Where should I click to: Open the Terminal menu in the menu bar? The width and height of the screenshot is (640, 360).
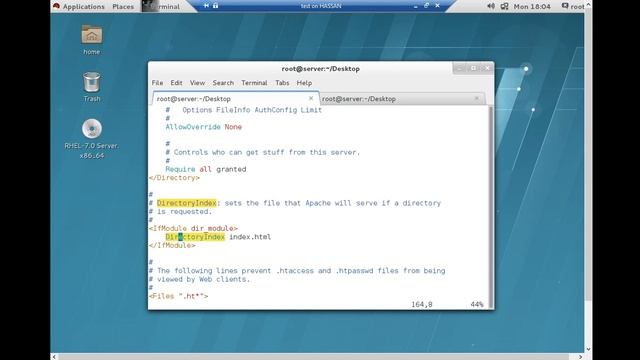pyautogui.click(x=254, y=83)
